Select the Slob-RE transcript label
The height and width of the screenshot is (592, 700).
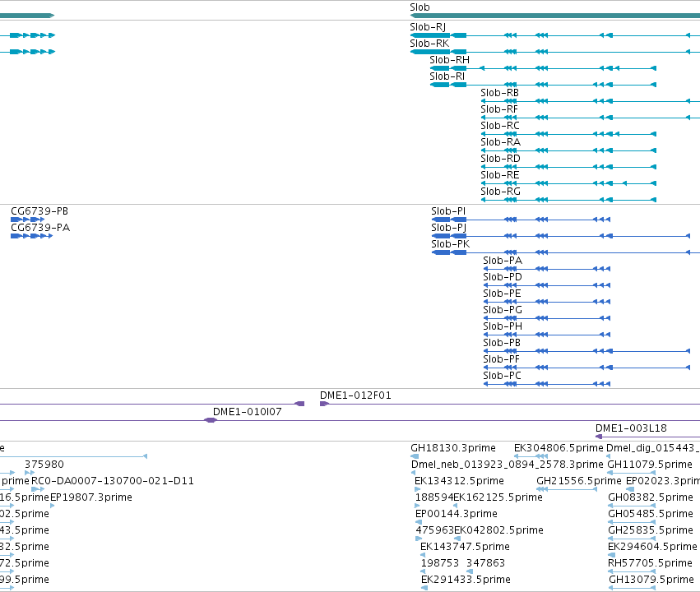tap(500, 175)
